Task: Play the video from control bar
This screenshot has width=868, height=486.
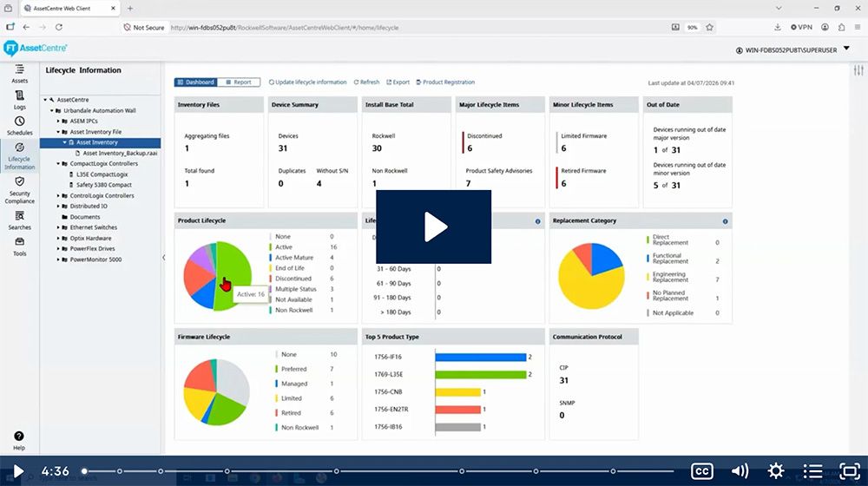Action: 18,471
